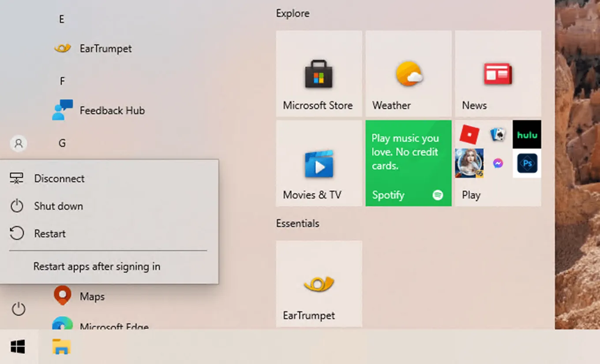The height and width of the screenshot is (364, 600).
Task: Open the green Spotify tile
Action: tap(409, 163)
